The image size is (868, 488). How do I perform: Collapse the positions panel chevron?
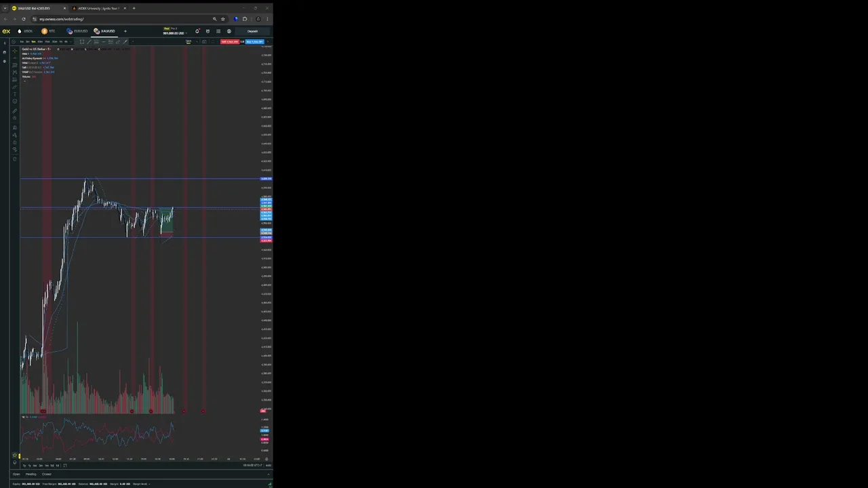[269, 474]
